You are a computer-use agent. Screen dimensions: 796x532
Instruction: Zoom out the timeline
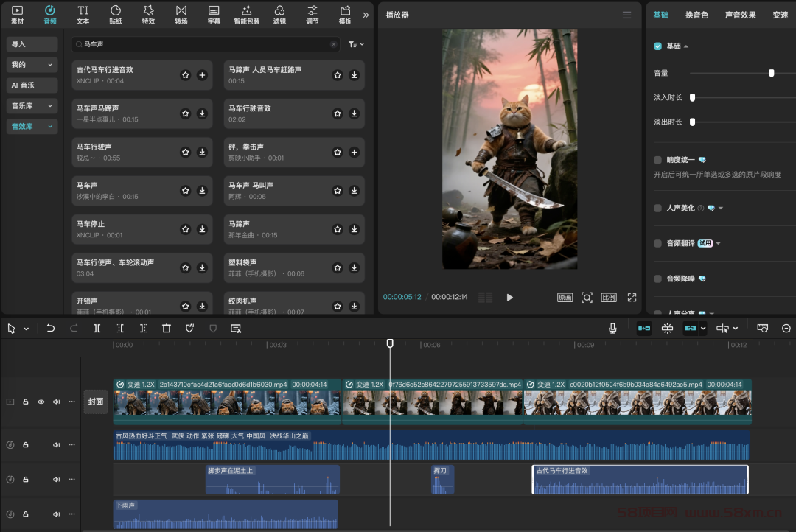point(786,329)
